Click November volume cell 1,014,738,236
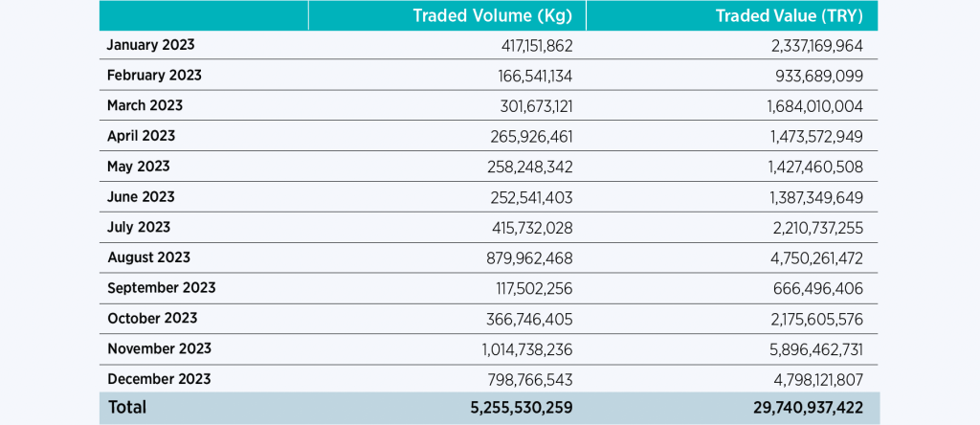Image resolution: width=980 pixels, height=425 pixels. click(x=520, y=348)
